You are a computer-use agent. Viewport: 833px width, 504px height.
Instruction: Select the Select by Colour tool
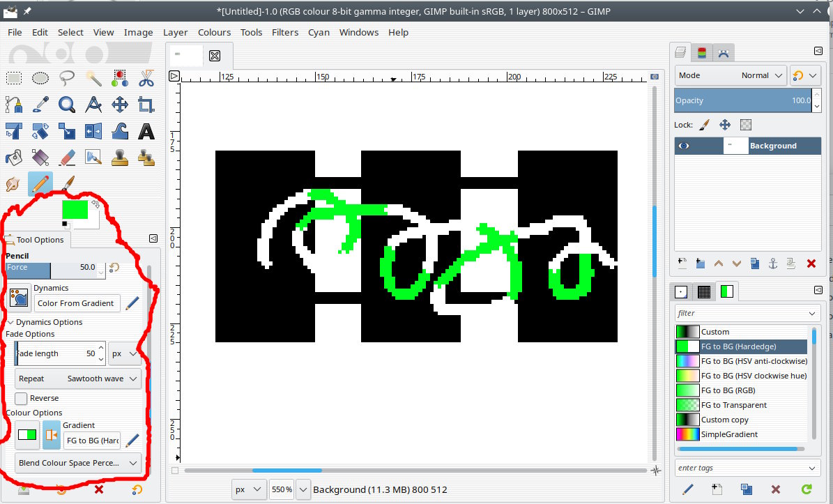pos(120,79)
